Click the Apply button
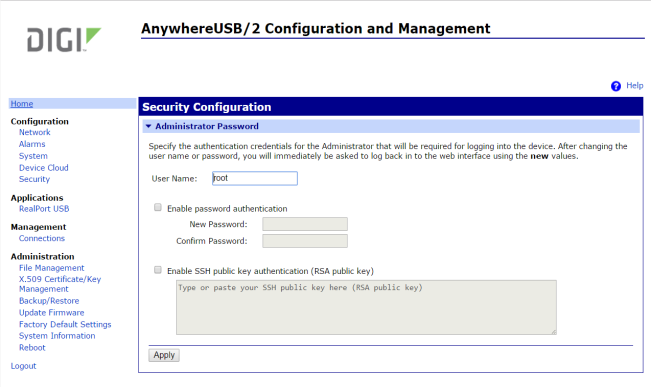Viewport: 651px width, 387px height. tap(164, 355)
